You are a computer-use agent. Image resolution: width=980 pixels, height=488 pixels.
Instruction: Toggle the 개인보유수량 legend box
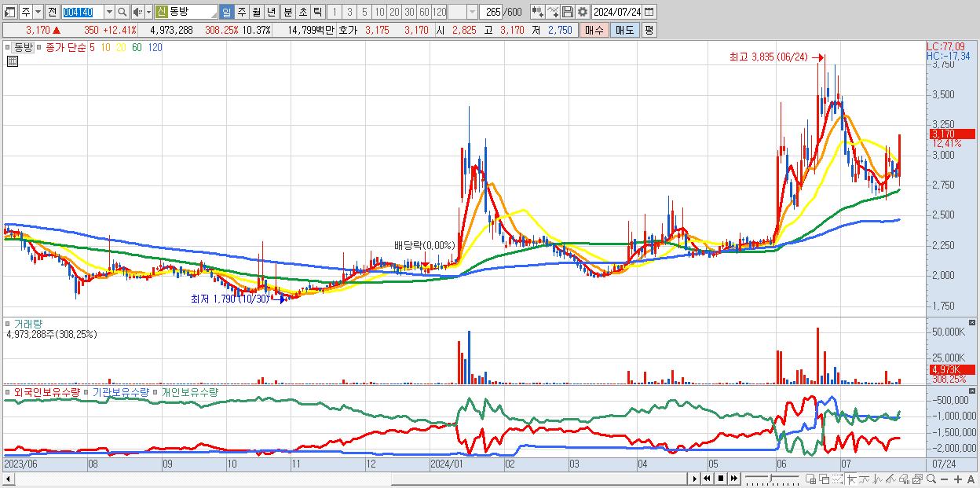(155, 391)
